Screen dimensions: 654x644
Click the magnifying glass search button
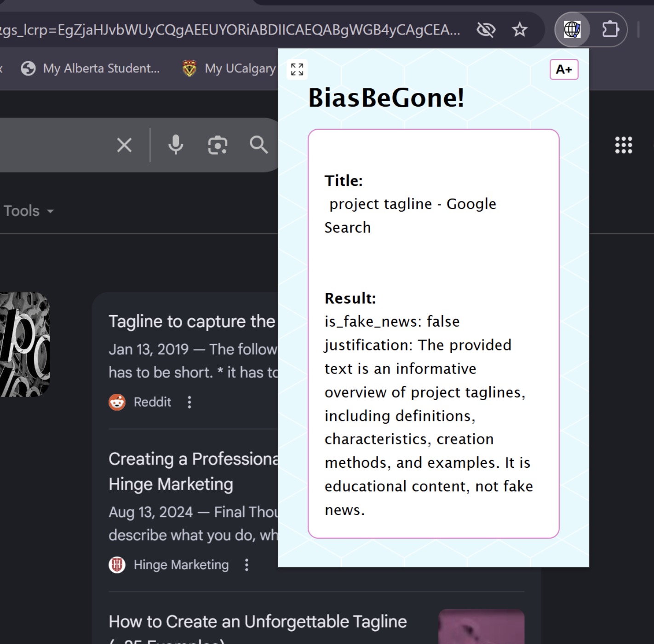(258, 145)
